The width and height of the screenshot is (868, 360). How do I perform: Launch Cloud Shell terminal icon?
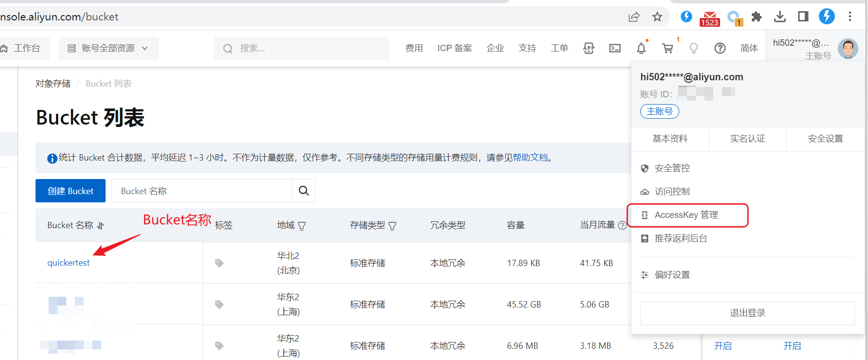(615, 48)
